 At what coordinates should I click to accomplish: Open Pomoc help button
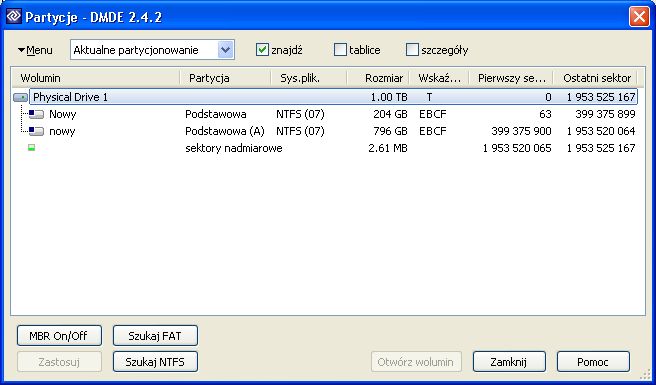point(593,362)
